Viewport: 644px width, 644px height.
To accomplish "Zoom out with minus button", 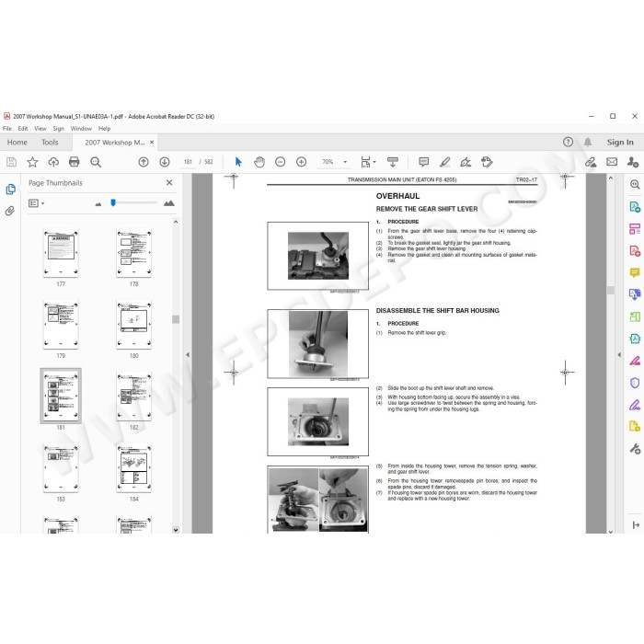I will (x=280, y=162).
